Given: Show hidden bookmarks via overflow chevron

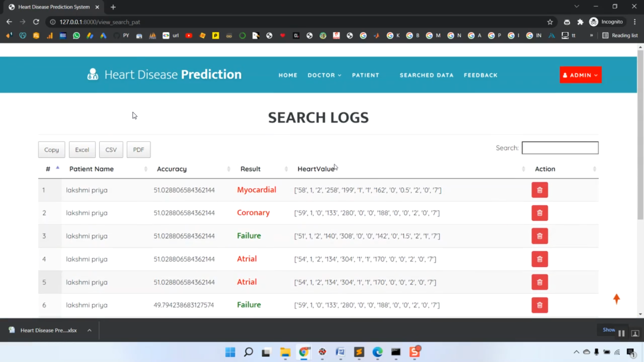Looking at the screenshot, I should tap(591, 36).
